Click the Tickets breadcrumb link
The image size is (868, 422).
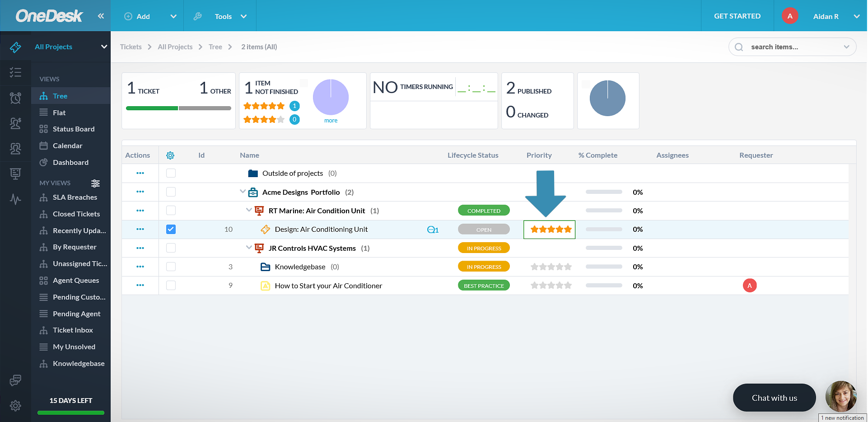(131, 47)
